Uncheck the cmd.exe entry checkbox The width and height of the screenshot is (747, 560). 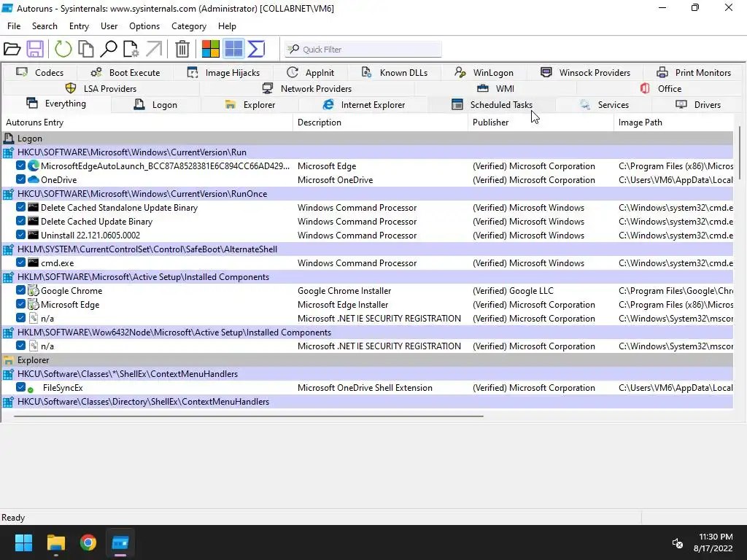click(20, 262)
